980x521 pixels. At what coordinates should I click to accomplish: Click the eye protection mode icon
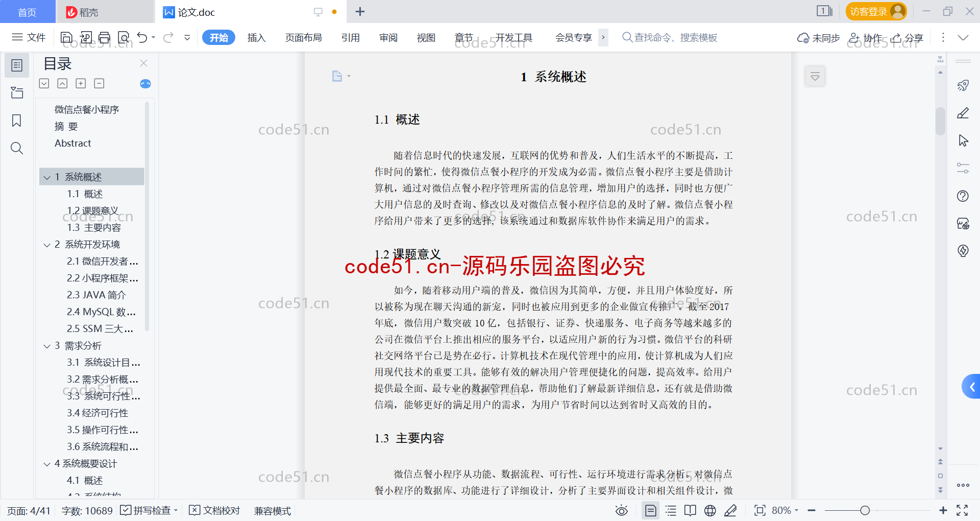(x=622, y=510)
